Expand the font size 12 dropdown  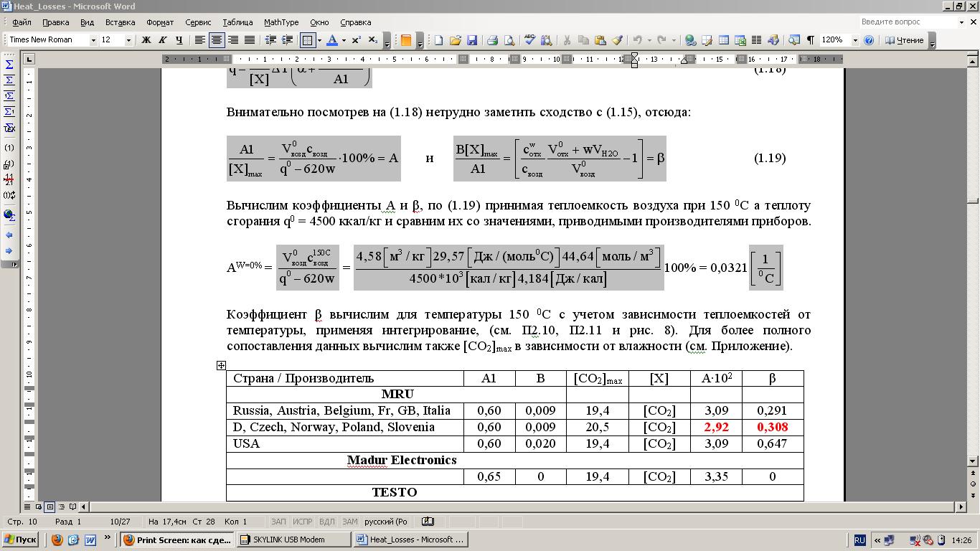pos(128,40)
